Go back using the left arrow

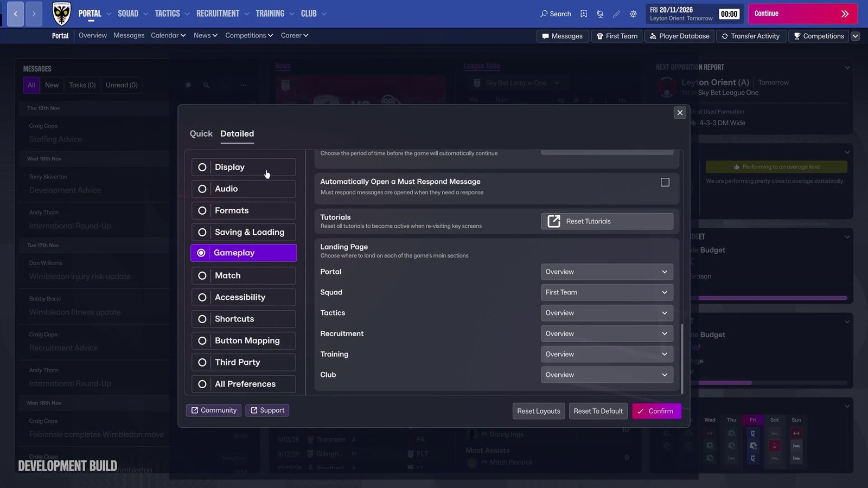pyautogui.click(x=15, y=14)
